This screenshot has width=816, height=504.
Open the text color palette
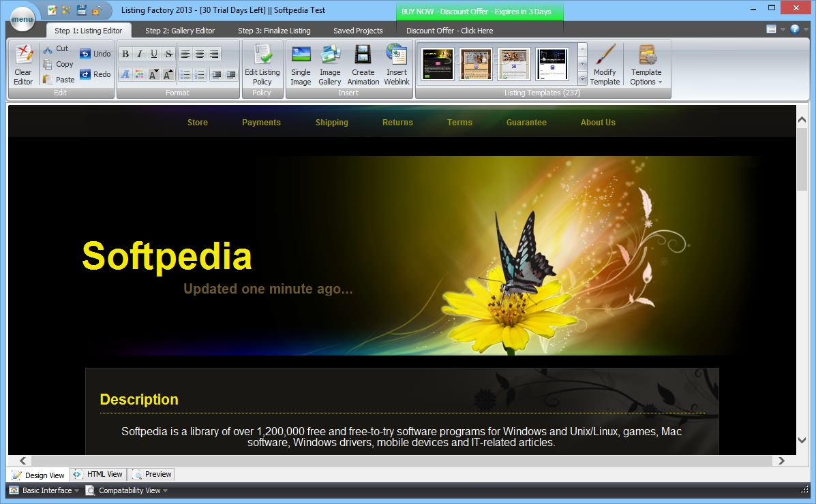pyautogui.click(x=140, y=75)
